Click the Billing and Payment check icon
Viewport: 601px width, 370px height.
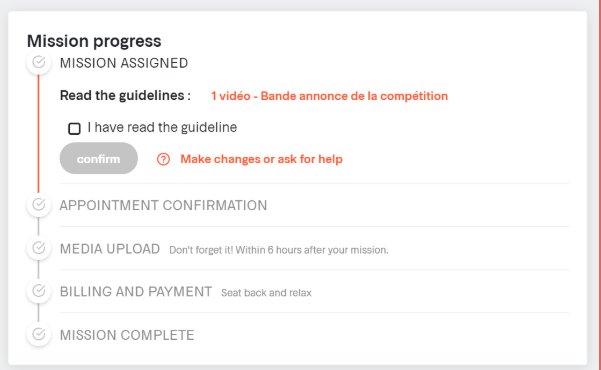pos(39,291)
